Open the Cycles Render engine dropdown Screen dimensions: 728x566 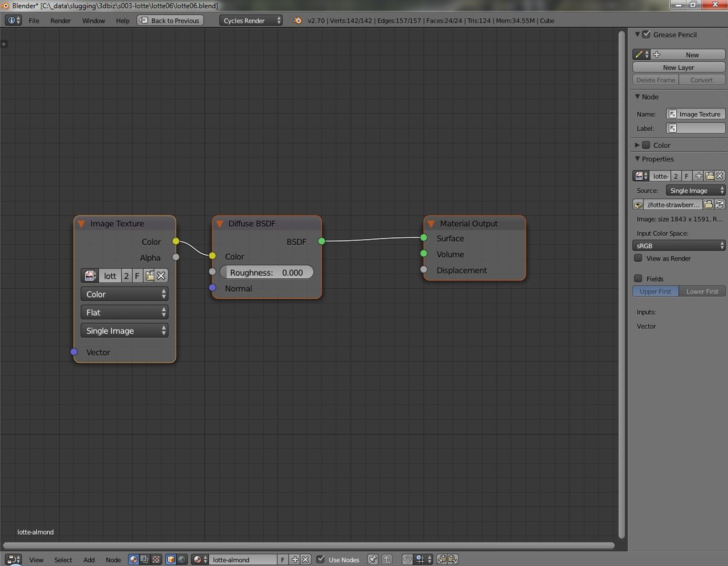[x=251, y=20]
